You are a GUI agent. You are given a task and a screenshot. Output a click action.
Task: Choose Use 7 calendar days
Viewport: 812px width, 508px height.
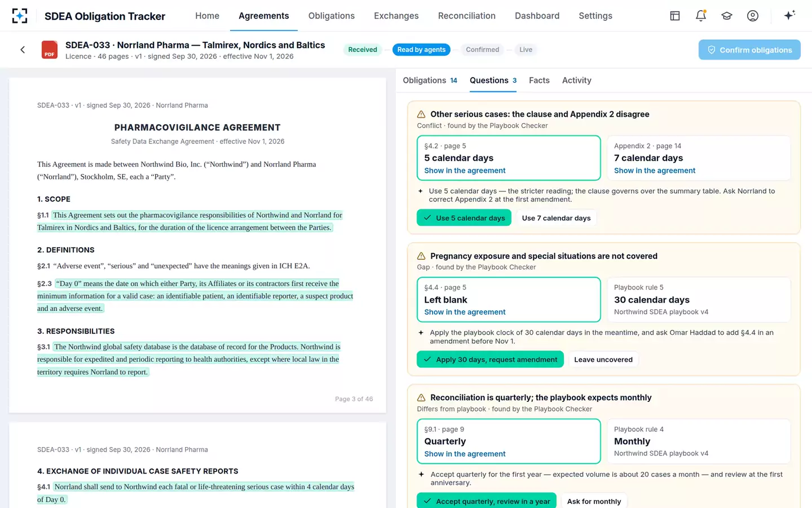556,218
